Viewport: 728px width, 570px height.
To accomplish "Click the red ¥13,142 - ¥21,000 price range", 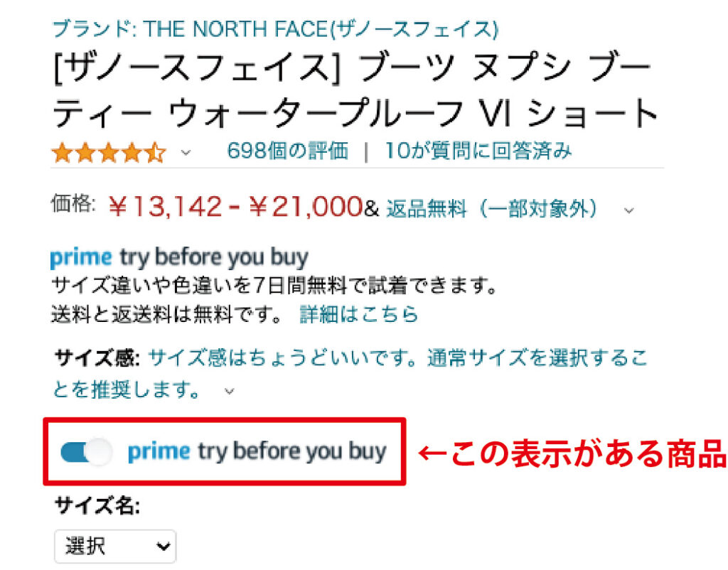I will 235,206.
